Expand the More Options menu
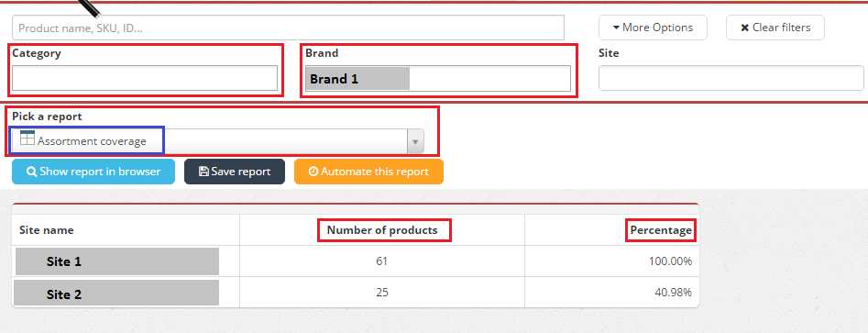This screenshot has width=868, height=333. [653, 28]
